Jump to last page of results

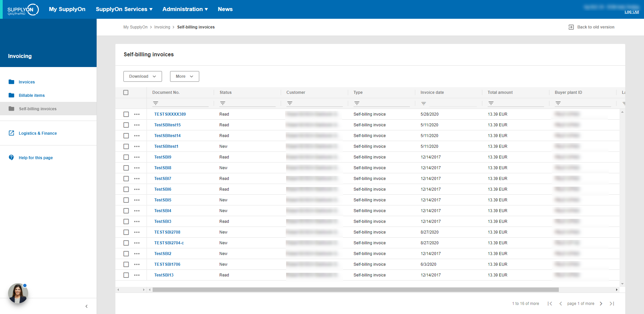612,304
